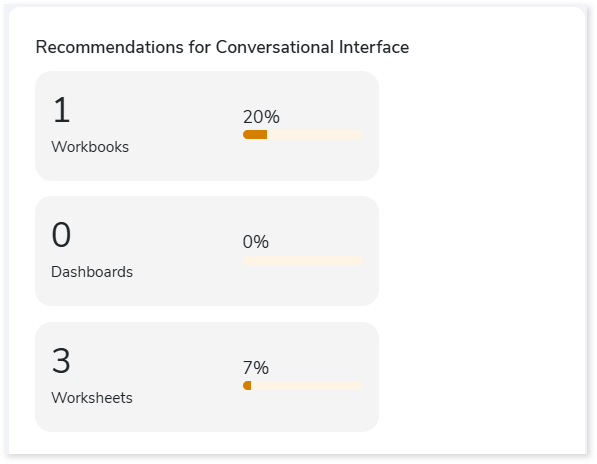Click the Workbooks 20% progress bar

303,134
